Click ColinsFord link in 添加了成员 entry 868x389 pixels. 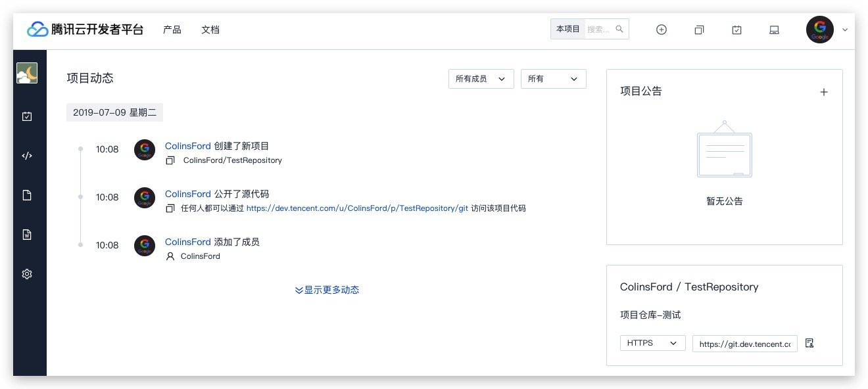pos(188,242)
